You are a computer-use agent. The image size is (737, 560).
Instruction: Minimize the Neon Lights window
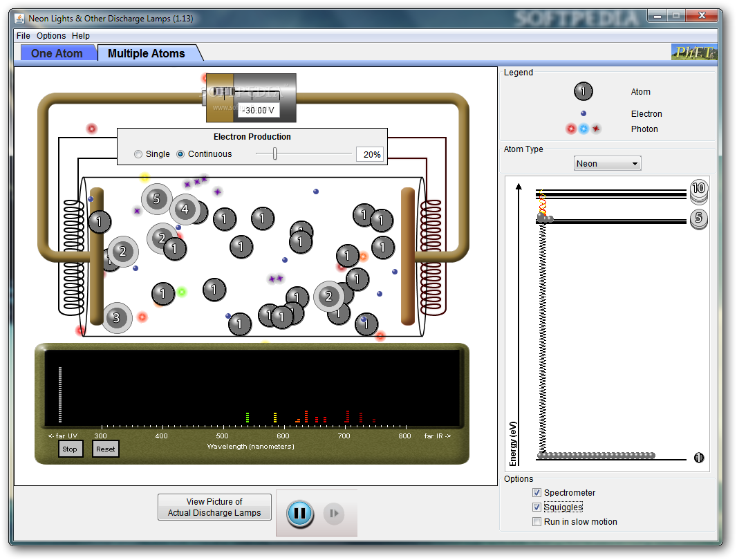(x=657, y=16)
